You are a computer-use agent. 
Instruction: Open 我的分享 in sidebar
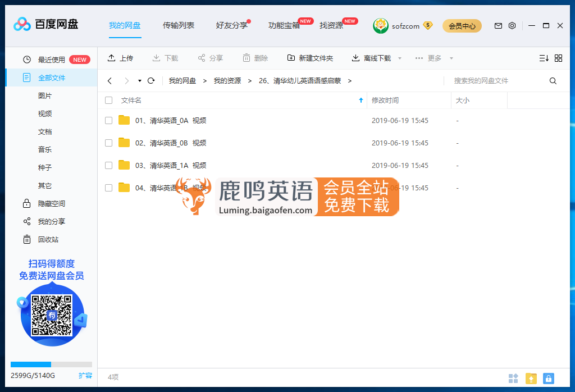(x=51, y=221)
